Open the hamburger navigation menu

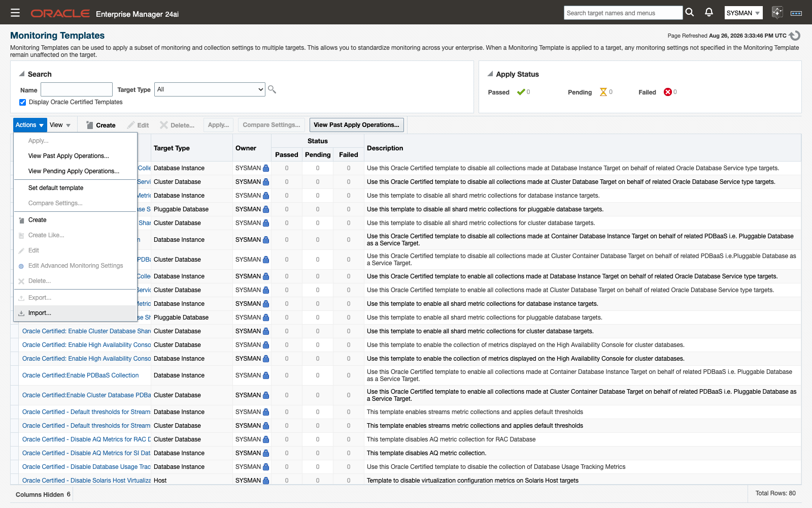click(x=15, y=13)
